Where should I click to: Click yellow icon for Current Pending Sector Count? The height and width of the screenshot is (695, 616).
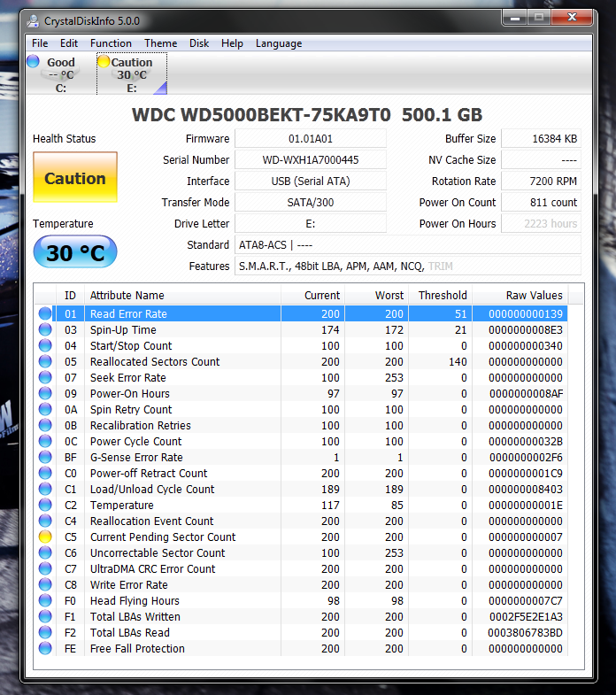click(x=45, y=537)
